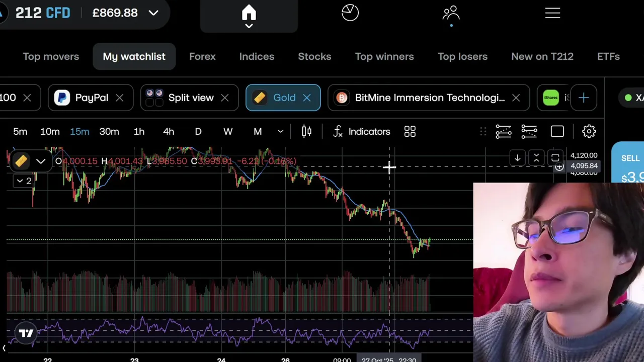Open chart settings gear
The image size is (644, 362).
(x=589, y=132)
